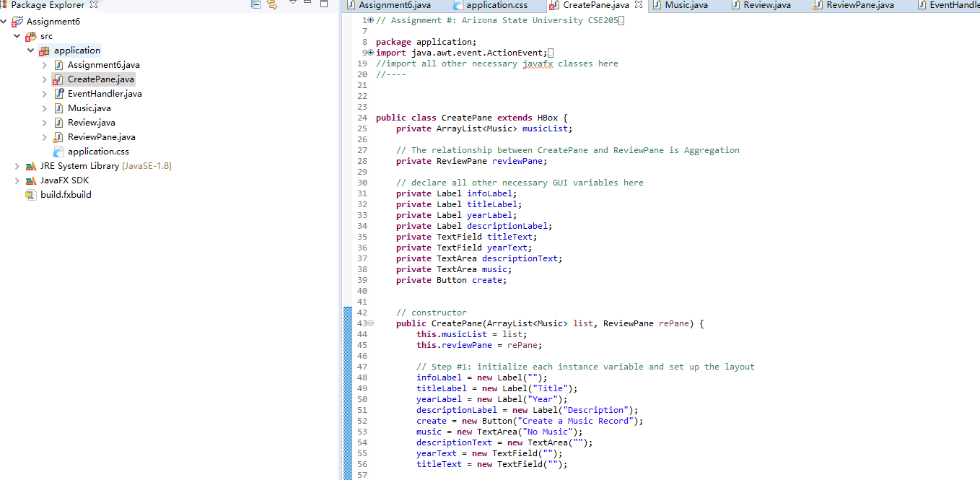This screenshot has height=480, width=980.
Task: Click CreatePane.java file icon with error marker
Action: pos(58,79)
